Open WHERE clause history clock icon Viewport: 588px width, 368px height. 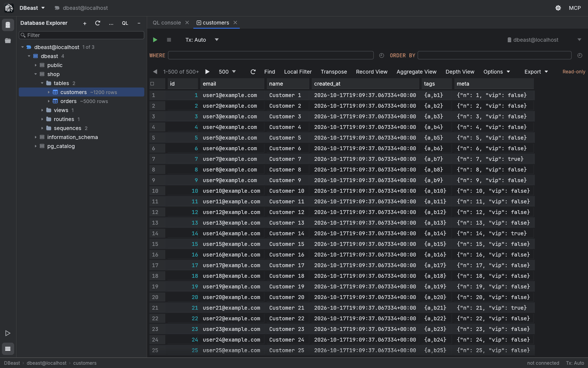pos(382,55)
